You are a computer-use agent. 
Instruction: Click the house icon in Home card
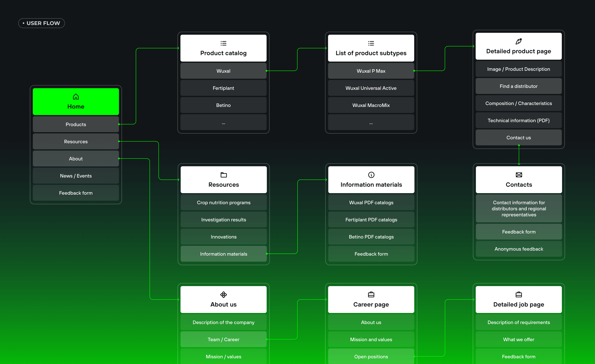(76, 97)
